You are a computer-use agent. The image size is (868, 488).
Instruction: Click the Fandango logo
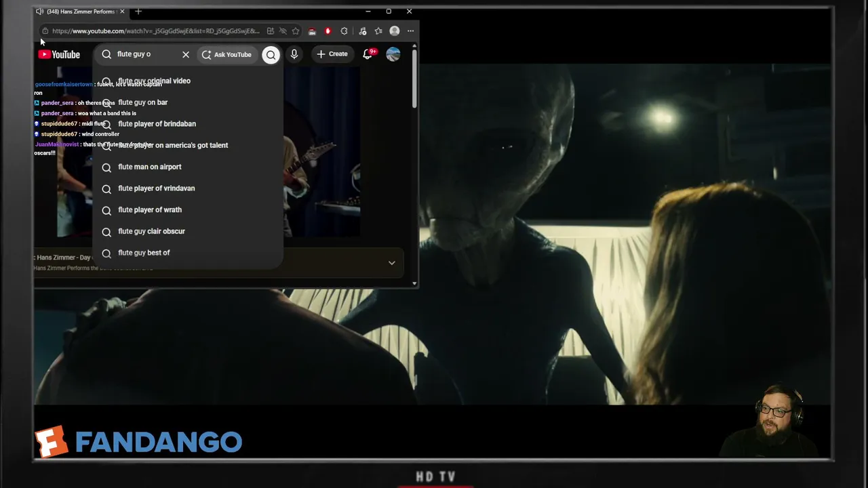click(x=138, y=442)
